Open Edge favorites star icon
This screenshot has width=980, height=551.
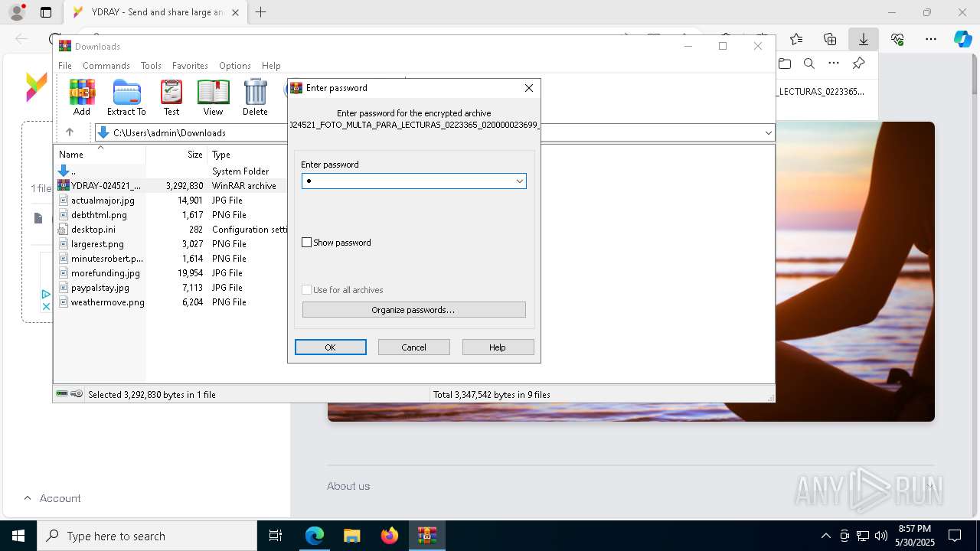796,39
